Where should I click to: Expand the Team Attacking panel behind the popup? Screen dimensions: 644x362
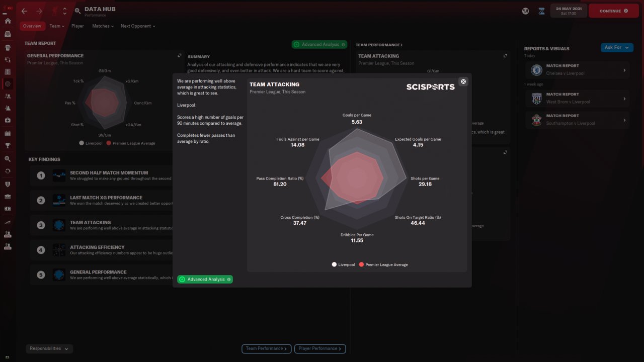pyautogui.click(x=505, y=56)
